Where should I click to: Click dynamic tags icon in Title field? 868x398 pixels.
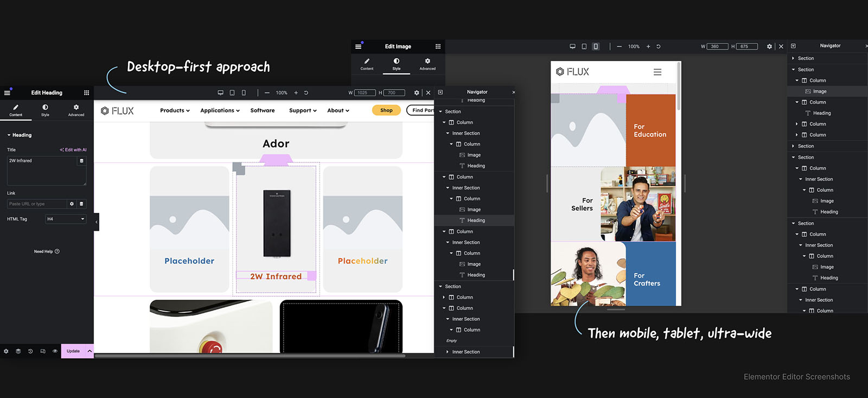tap(81, 161)
